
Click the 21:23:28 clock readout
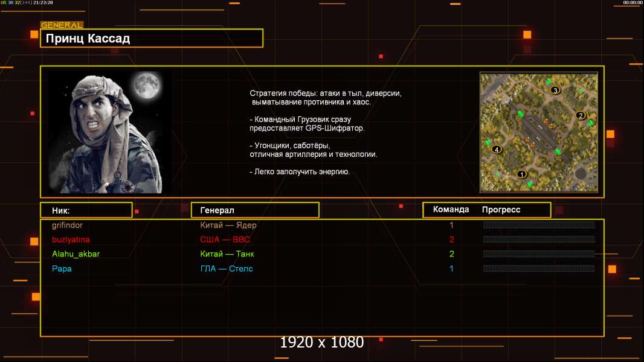click(x=43, y=2)
